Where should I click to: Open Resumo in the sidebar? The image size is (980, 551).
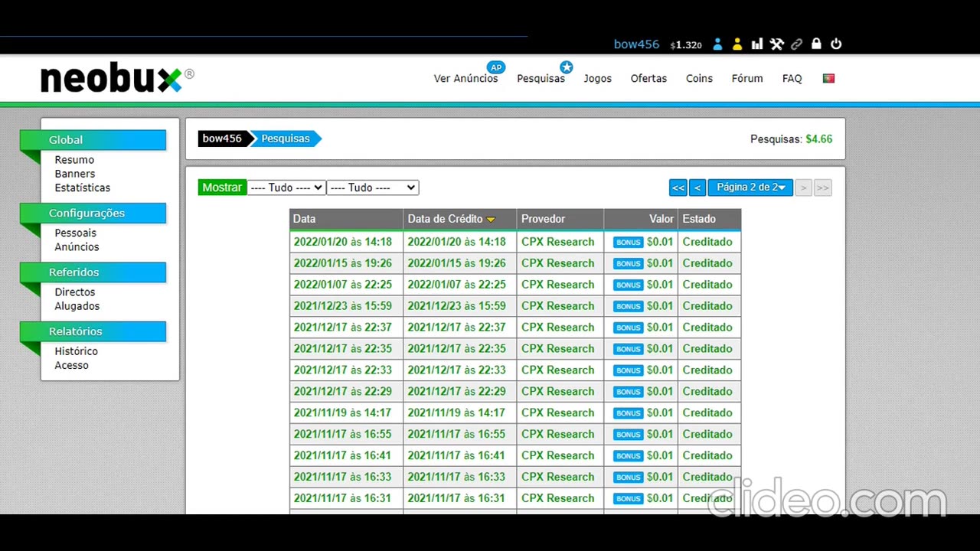[74, 160]
